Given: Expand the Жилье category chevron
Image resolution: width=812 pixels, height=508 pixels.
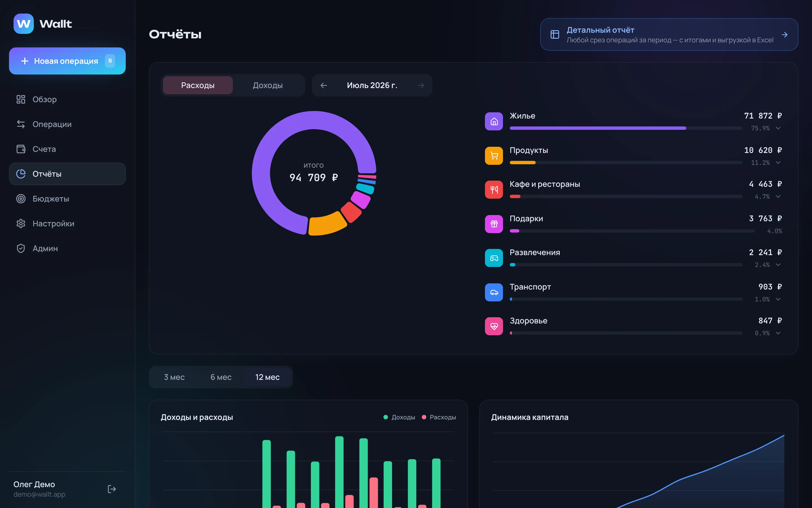Looking at the screenshot, I should tap(778, 128).
